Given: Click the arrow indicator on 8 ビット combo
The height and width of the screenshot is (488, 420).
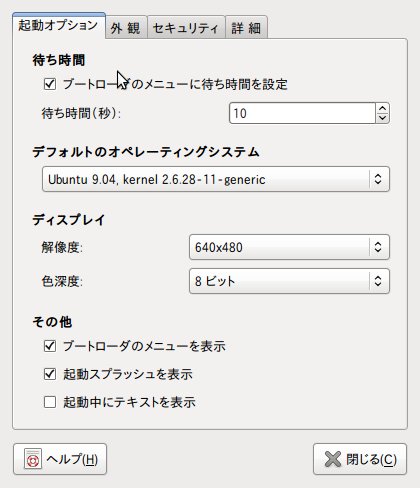Looking at the screenshot, I should (378, 281).
